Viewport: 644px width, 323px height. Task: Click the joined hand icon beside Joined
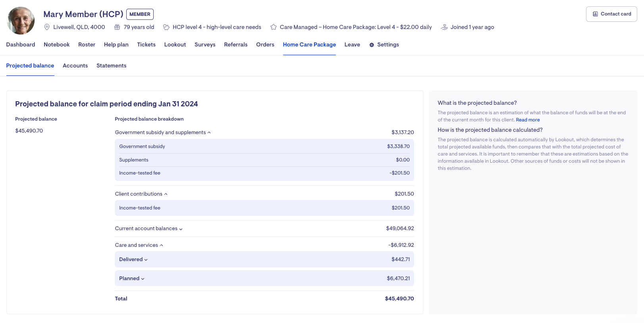(444, 27)
